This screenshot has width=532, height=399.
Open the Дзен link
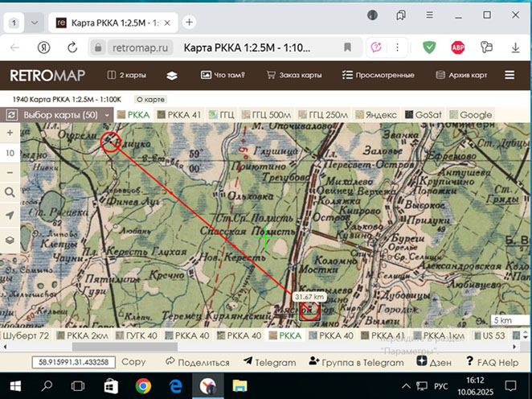click(434, 362)
